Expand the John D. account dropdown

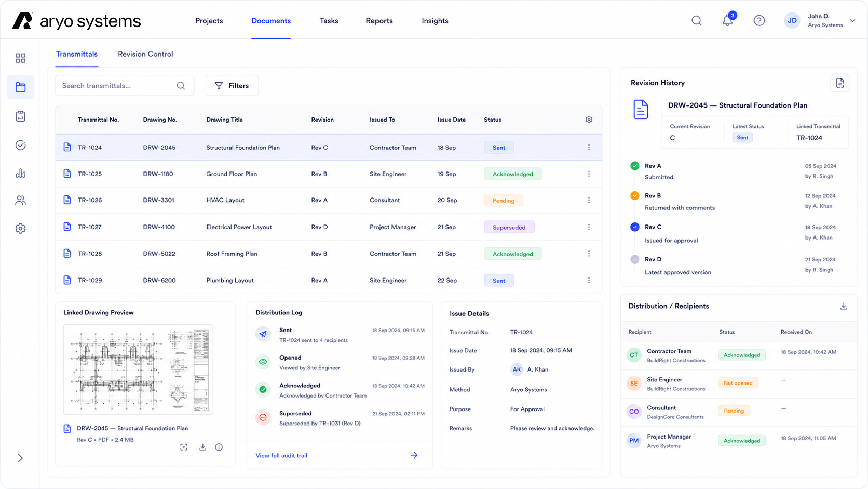coord(852,21)
